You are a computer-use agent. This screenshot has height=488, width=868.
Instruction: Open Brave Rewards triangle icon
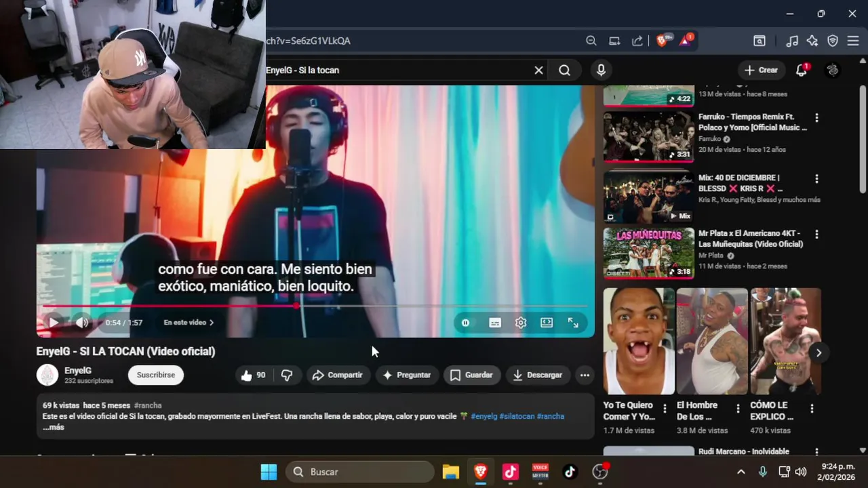point(686,40)
